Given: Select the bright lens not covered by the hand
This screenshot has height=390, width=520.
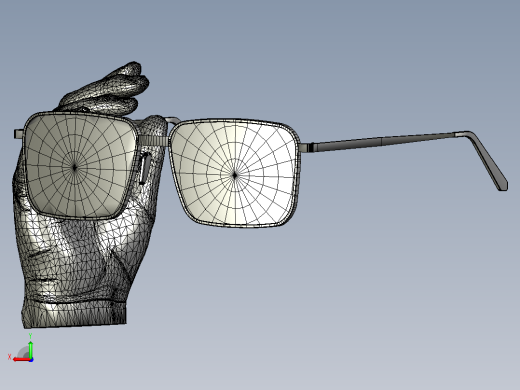Looking at the screenshot, I should point(234,172).
